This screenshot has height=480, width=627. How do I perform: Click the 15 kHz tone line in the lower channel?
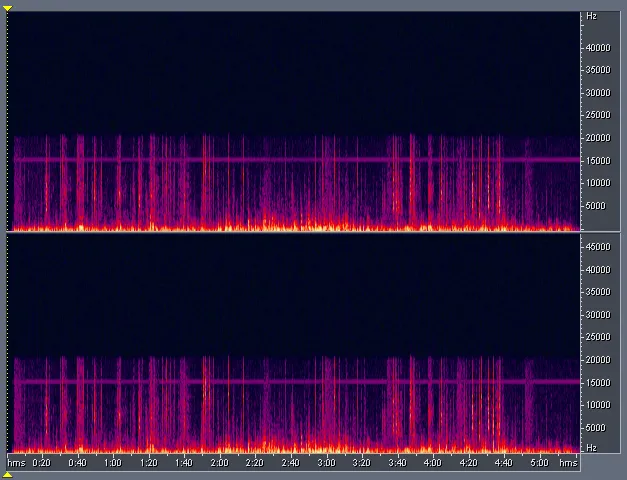[297, 382]
